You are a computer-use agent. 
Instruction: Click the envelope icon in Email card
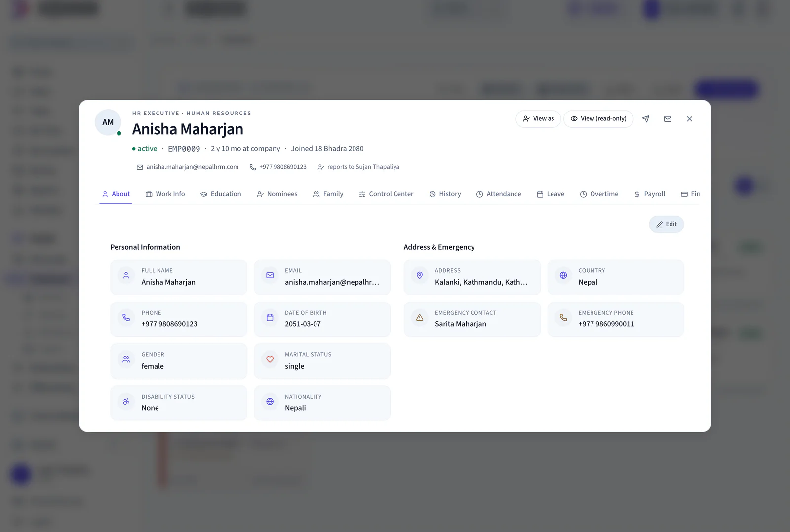(x=270, y=275)
